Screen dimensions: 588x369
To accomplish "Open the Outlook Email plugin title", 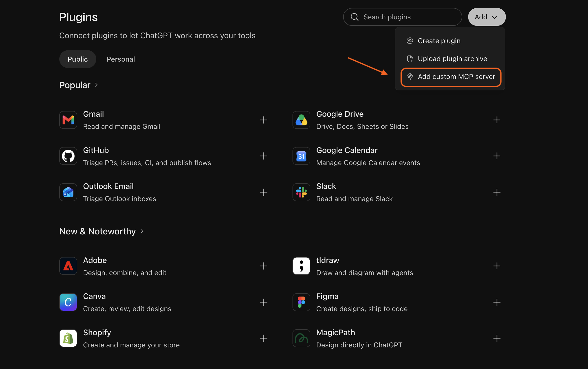I will click(108, 186).
